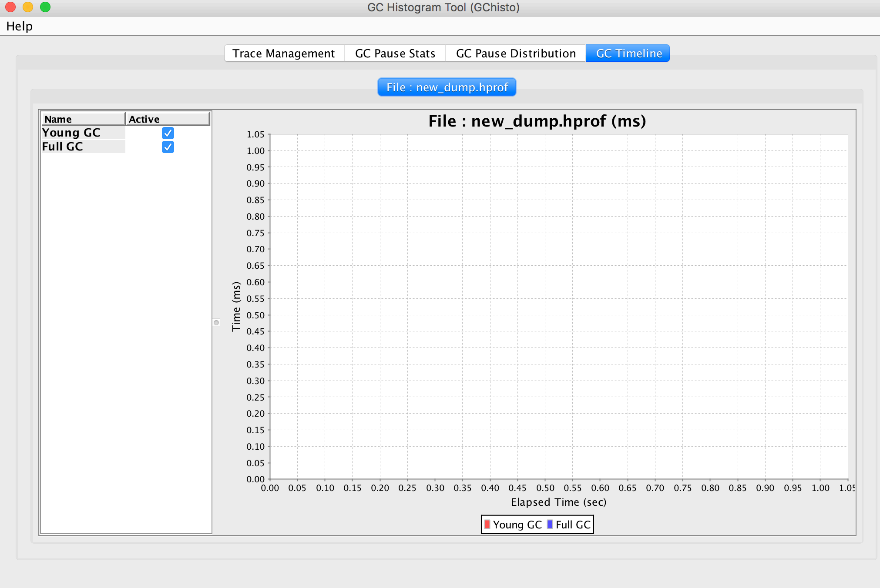The width and height of the screenshot is (880, 588).
Task: Click the split pane divider handle
Action: coord(216,323)
